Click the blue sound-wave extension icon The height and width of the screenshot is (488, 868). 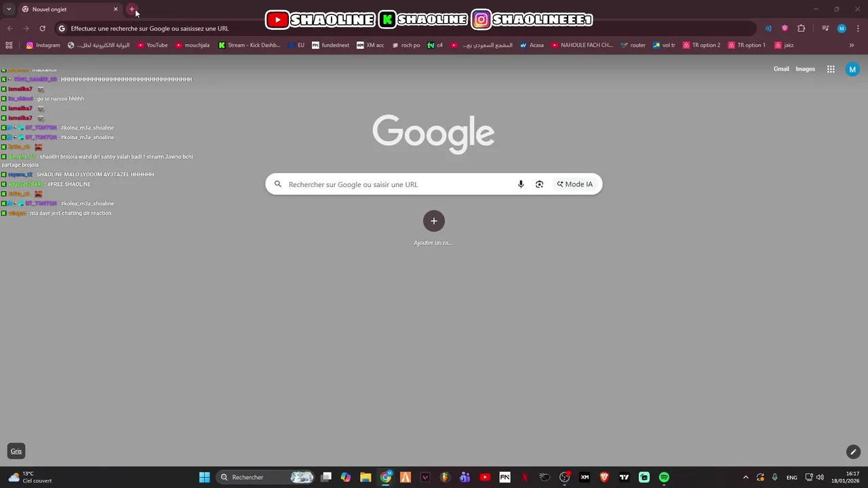pos(768,28)
